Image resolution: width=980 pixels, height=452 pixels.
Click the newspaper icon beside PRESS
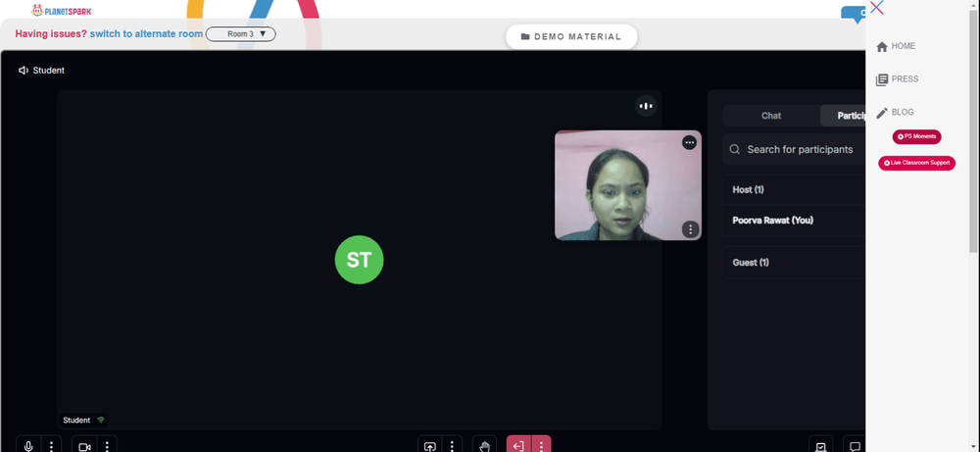pos(882,80)
